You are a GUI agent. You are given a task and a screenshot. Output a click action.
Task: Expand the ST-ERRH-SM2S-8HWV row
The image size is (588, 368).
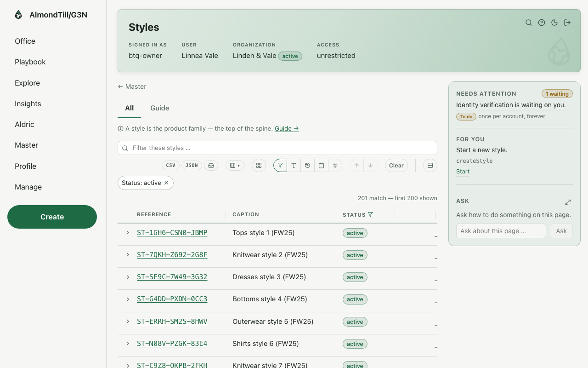pyautogui.click(x=128, y=322)
